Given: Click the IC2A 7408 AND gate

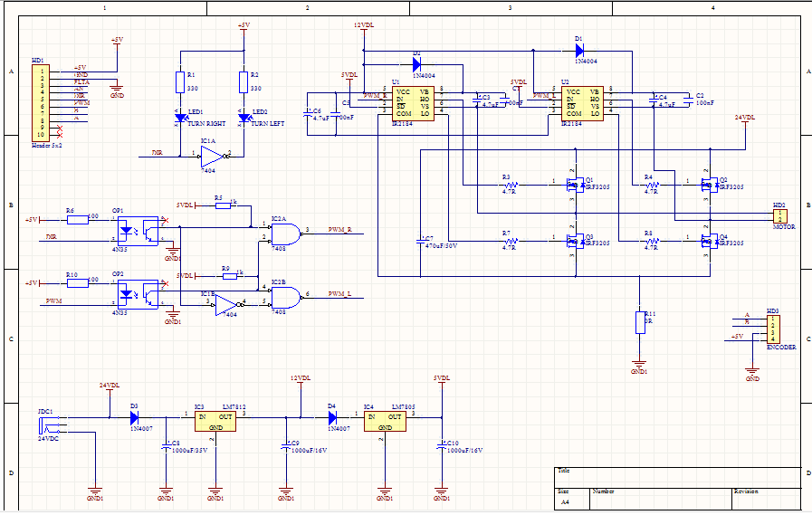Looking at the screenshot, I should [x=286, y=234].
